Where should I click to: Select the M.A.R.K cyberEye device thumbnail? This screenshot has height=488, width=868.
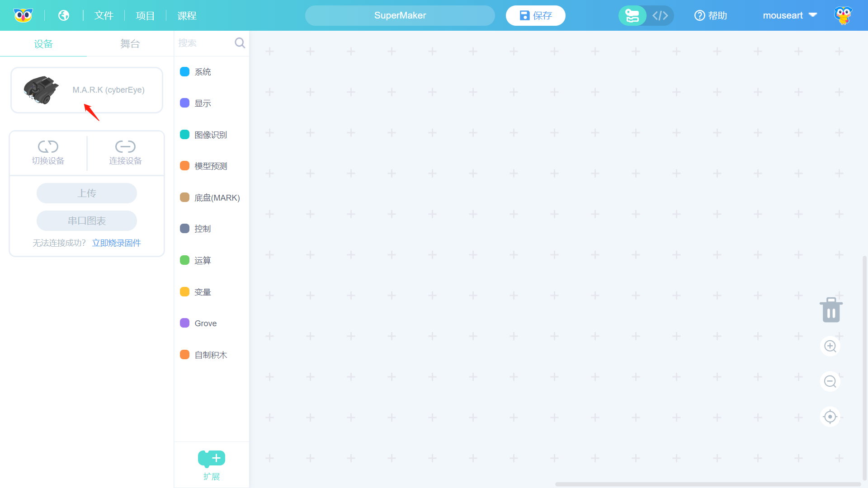tap(41, 90)
